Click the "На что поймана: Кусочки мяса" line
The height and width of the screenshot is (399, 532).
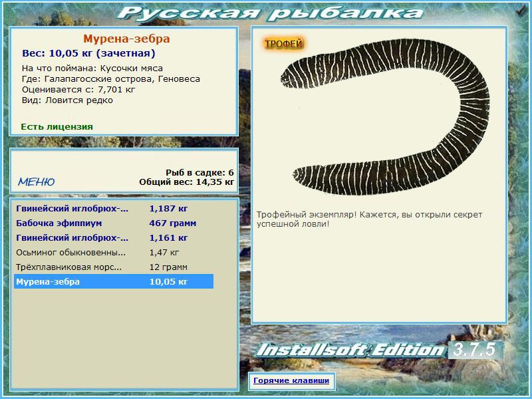coord(92,68)
